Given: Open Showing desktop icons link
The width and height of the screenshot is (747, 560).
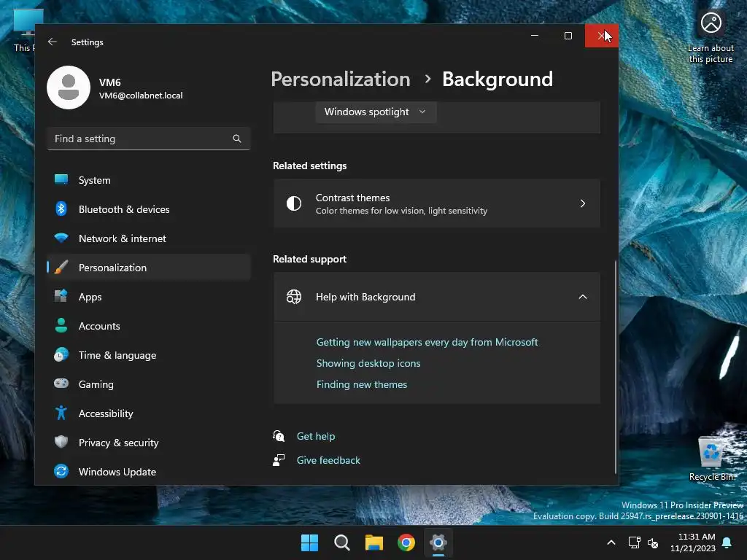Looking at the screenshot, I should [x=368, y=363].
